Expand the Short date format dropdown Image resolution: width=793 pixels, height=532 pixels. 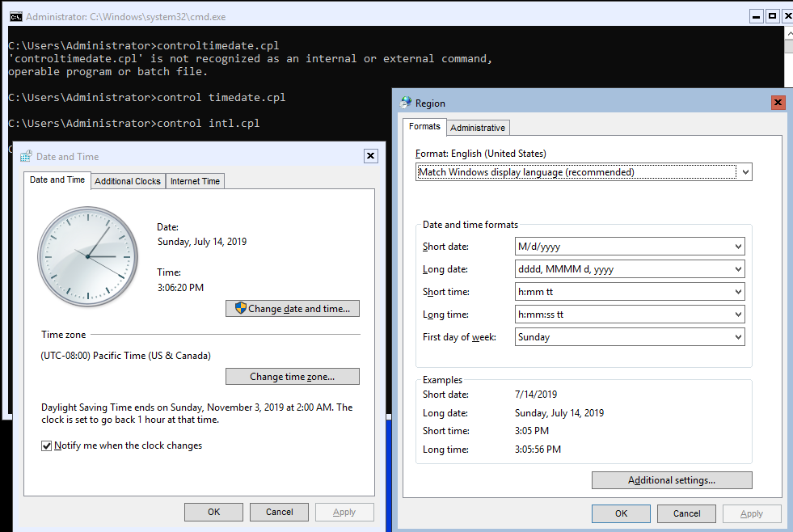[x=630, y=247]
